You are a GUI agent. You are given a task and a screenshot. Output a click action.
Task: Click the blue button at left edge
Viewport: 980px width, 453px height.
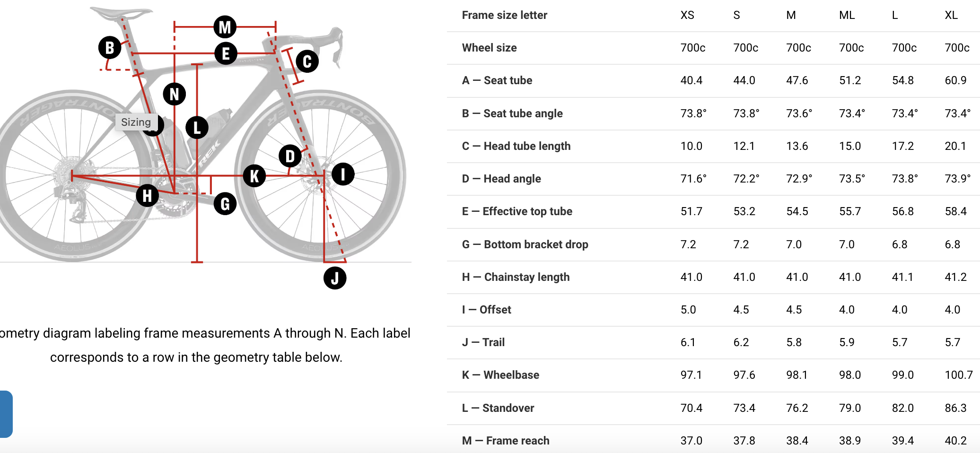tap(6, 414)
